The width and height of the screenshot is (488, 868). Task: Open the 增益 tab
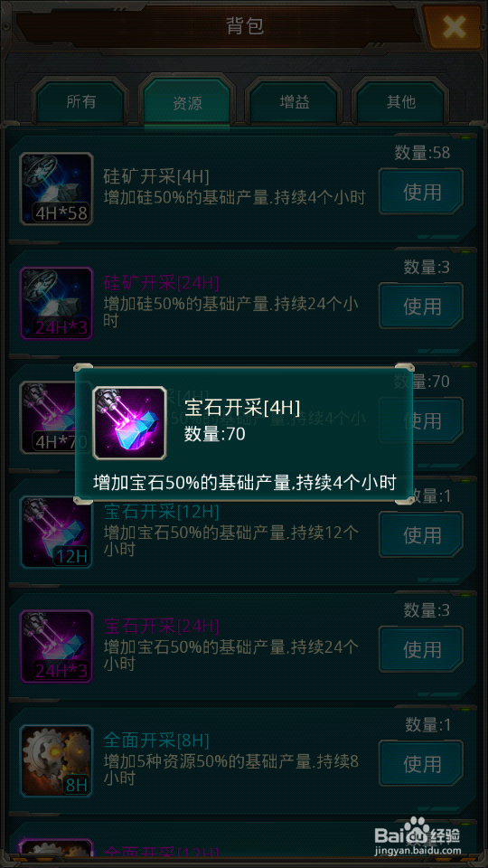coord(294,102)
